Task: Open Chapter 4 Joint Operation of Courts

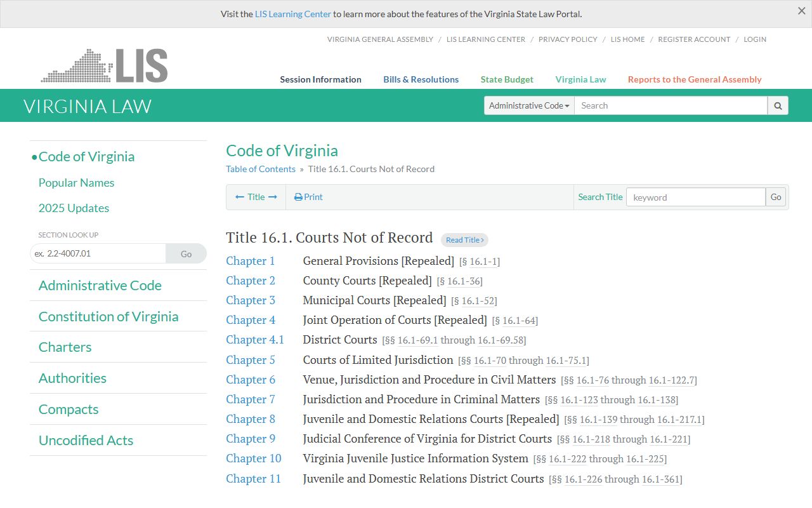Action: 251,320
